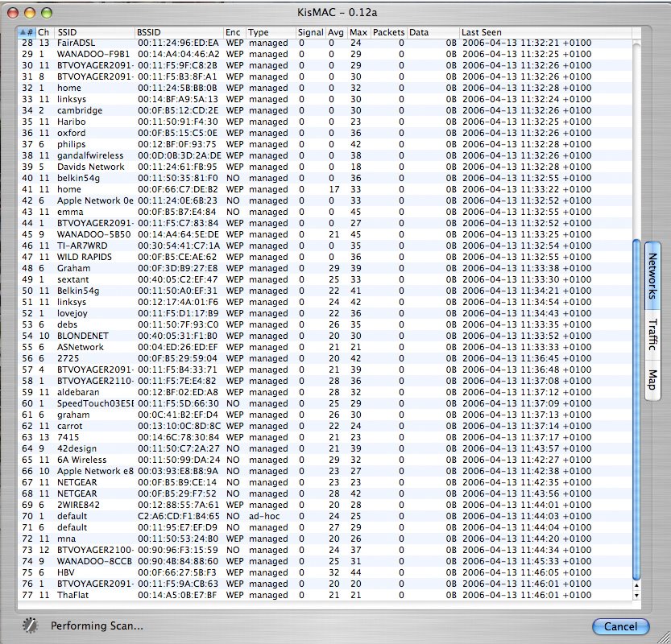The width and height of the screenshot is (671, 644).
Task: Select the gandalfwireless network row
Action: click(x=325, y=155)
